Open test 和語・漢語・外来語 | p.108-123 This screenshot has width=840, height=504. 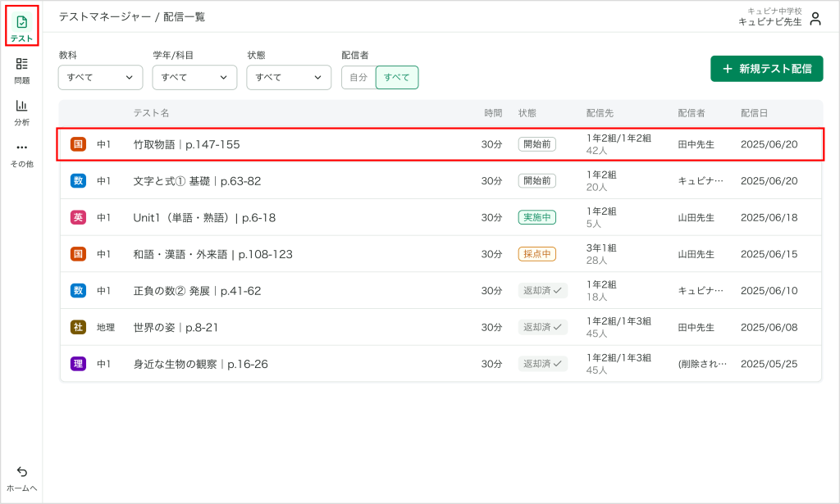[212, 254]
